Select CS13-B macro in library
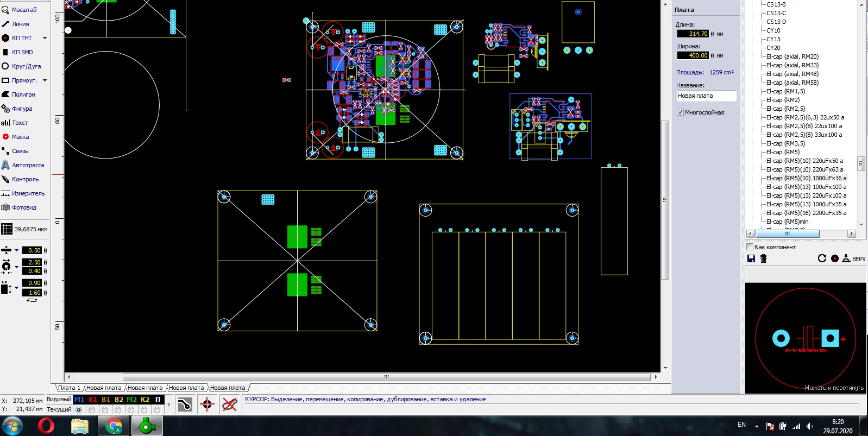The image size is (868, 436). pyautogui.click(x=776, y=4)
